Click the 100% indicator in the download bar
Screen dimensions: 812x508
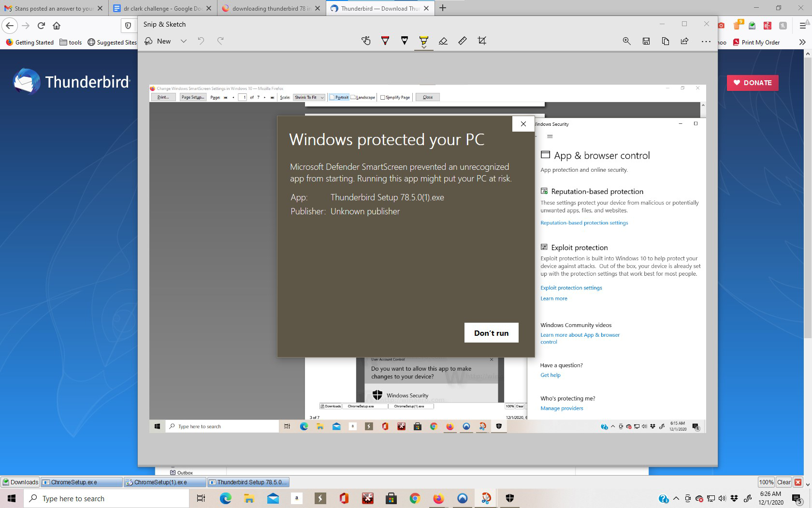click(x=766, y=482)
